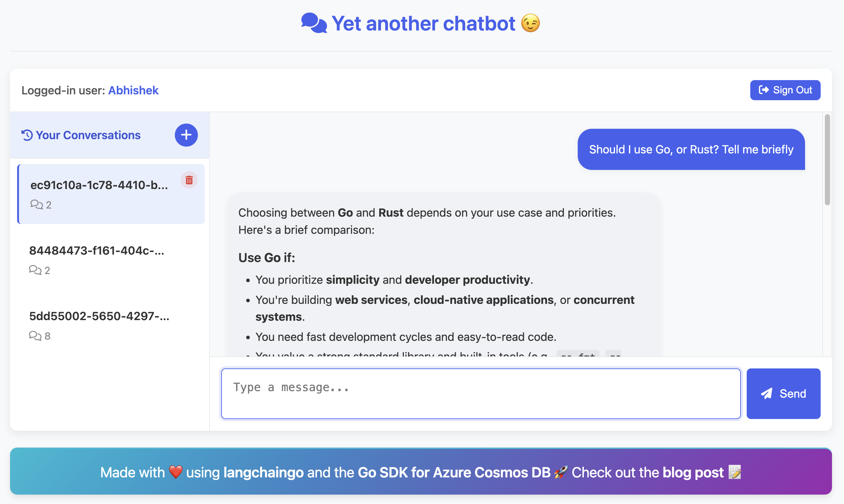Click the chat bubbles logo in the header

click(314, 23)
